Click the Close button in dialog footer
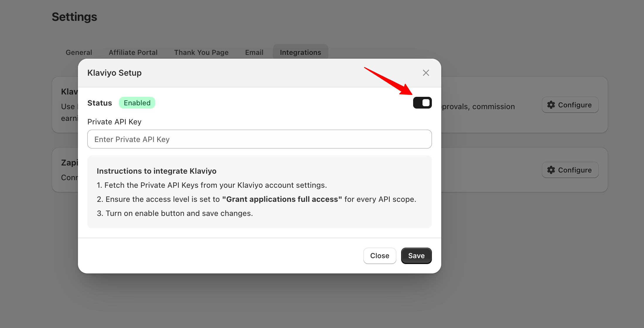 (x=379, y=256)
